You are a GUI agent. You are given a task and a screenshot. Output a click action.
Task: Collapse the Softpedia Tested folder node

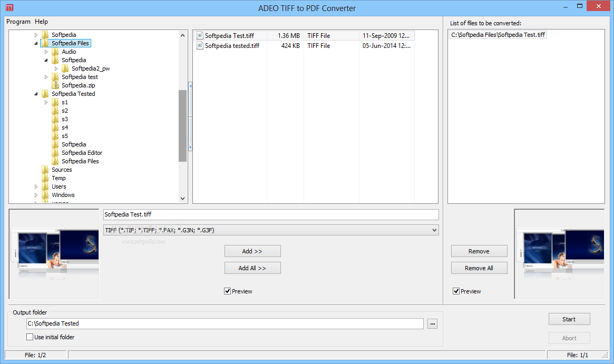click(x=36, y=94)
